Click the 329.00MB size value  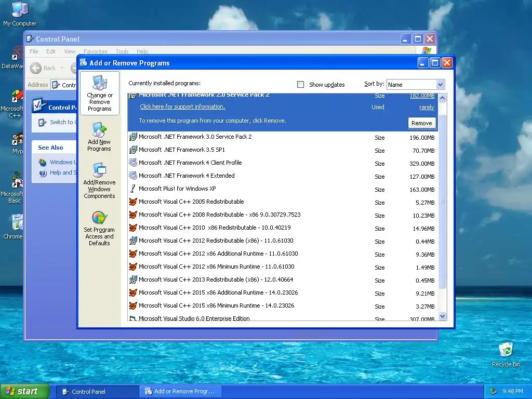[x=422, y=164]
